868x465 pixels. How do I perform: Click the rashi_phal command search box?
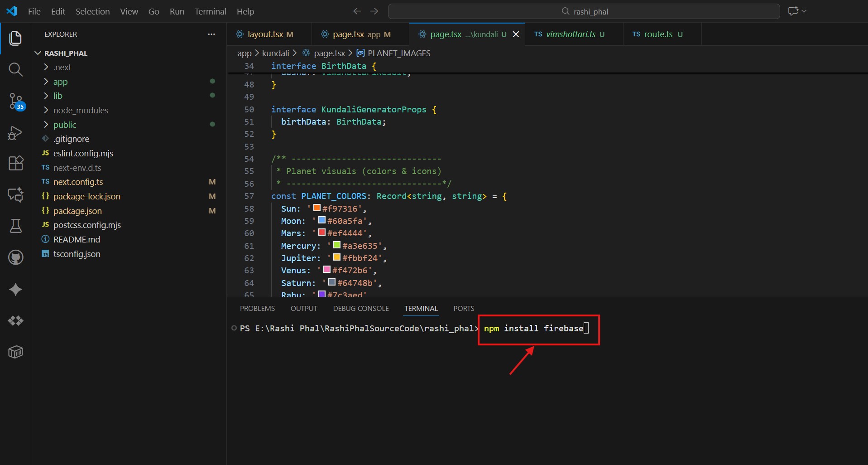[584, 11]
